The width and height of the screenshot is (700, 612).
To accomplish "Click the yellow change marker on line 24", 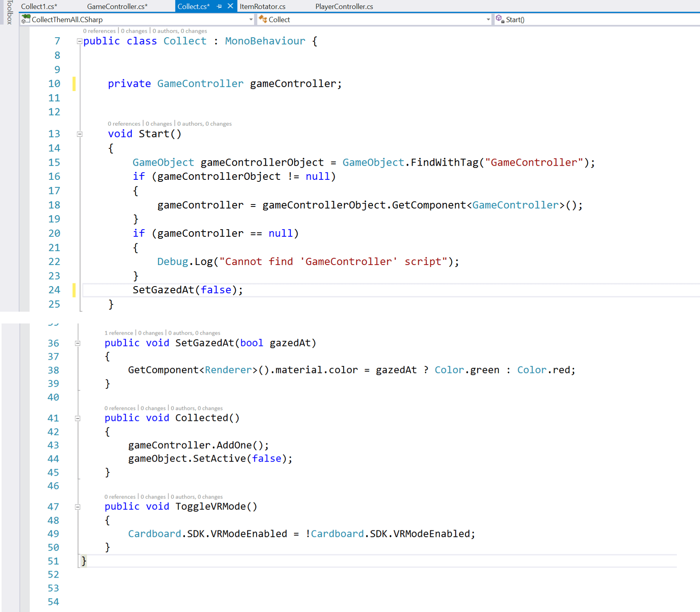I will (74, 290).
